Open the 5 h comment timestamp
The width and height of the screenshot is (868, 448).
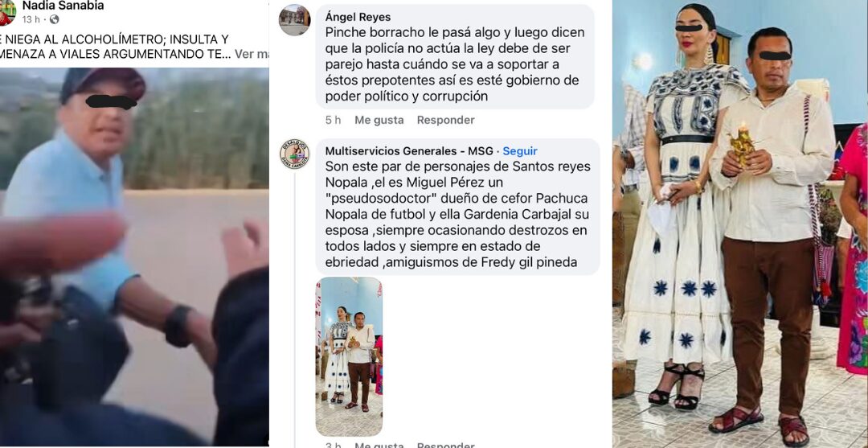click(334, 120)
